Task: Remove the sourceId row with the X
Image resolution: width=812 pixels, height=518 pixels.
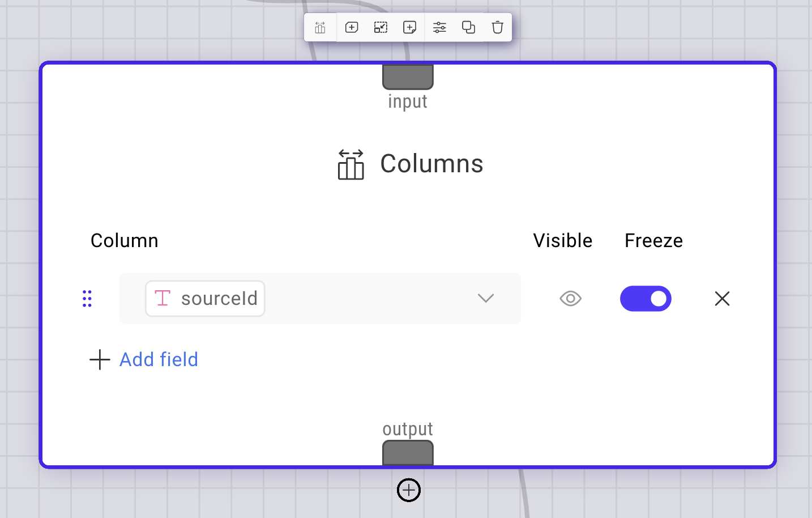Action: pos(722,298)
